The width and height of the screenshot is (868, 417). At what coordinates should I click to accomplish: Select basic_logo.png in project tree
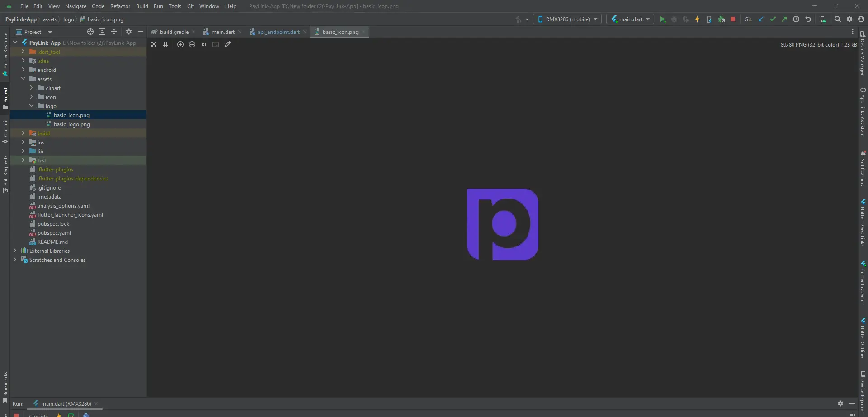71,124
